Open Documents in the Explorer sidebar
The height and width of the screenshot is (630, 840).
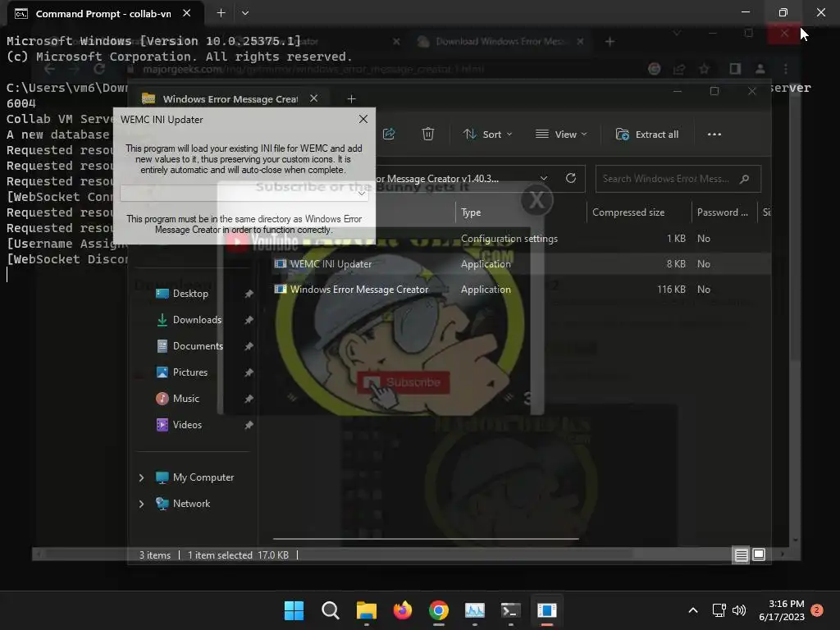tap(198, 346)
